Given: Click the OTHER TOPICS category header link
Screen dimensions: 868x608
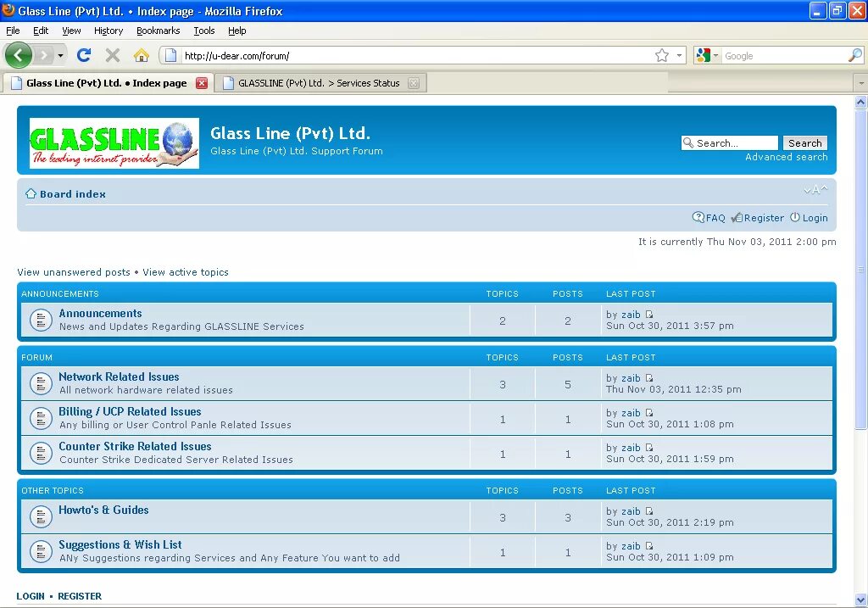Looking at the screenshot, I should click(53, 491).
